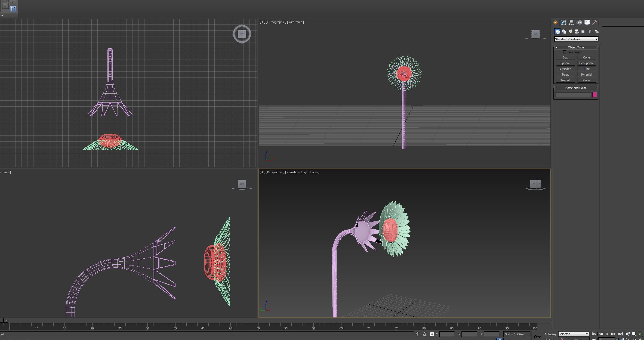Toggle Auto Key animation mode
The width and height of the screenshot is (644, 340).
(x=550, y=334)
